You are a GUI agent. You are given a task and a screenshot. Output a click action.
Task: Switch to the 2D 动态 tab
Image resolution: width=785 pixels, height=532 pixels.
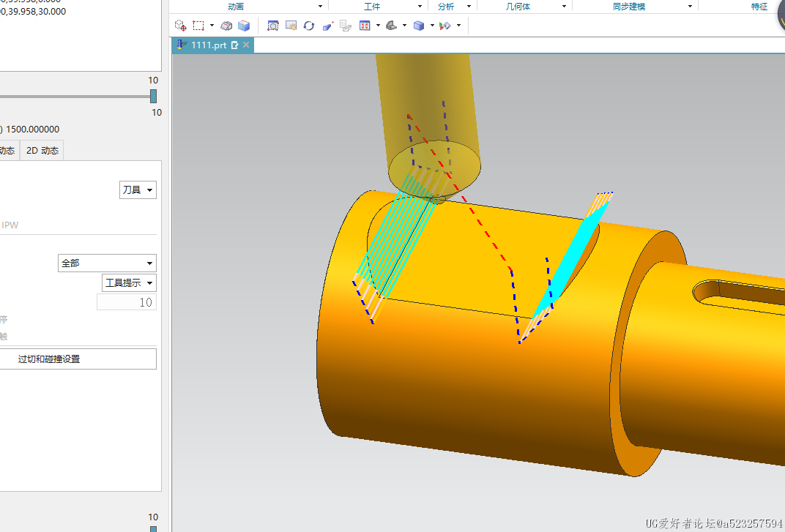(42, 151)
